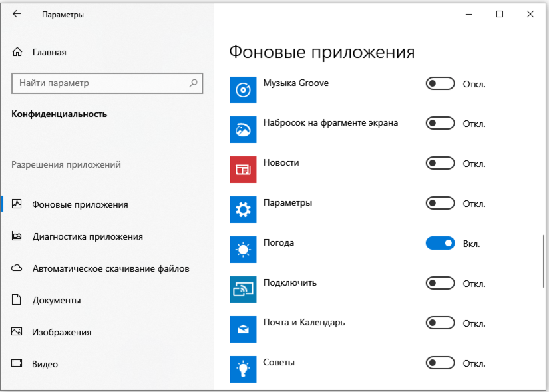This screenshot has width=549, height=392.
Task: Click the Подключить app icon
Action: [x=243, y=290]
